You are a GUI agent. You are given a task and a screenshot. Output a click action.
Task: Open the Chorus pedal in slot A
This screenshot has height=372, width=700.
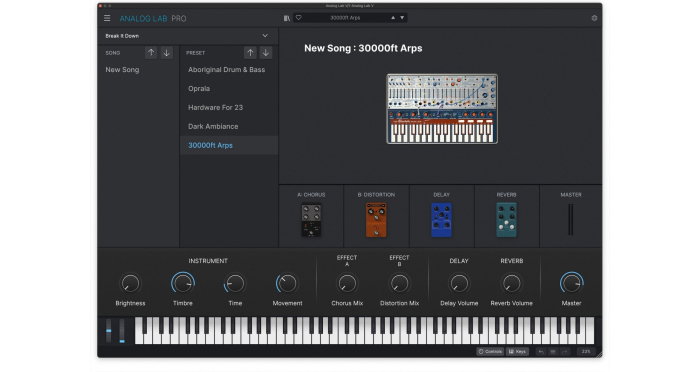point(311,220)
